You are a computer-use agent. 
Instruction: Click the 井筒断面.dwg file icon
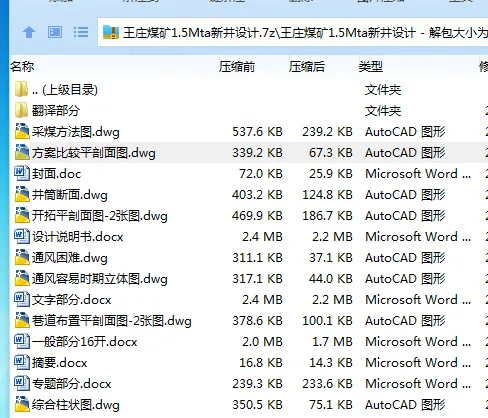(x=22, y=194)
